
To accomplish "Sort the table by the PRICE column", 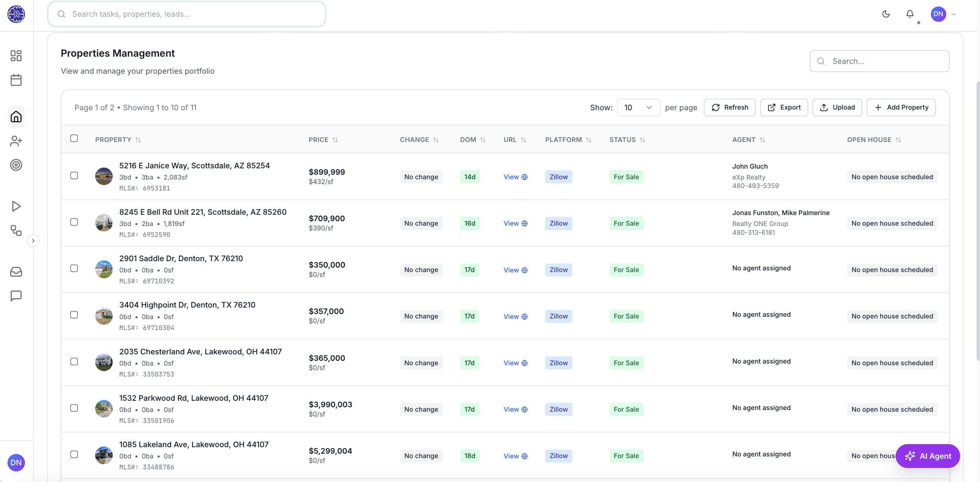I will tap(323, 140).
